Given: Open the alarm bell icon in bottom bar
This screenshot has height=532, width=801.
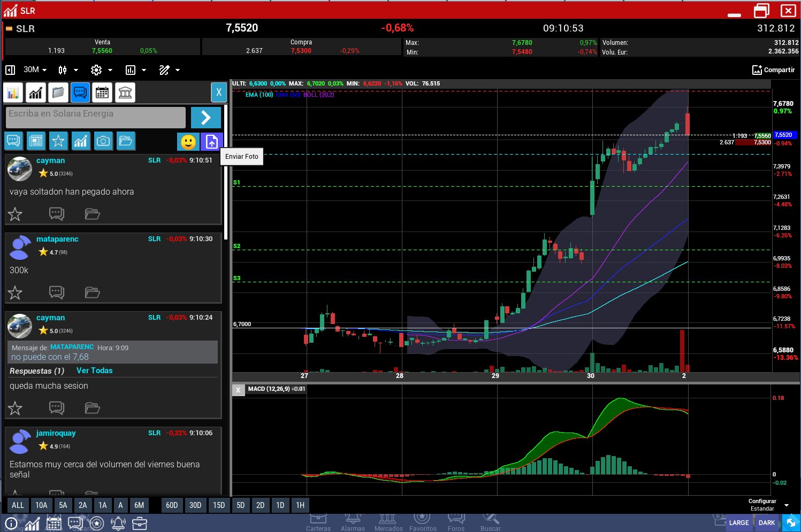Looking at the screenshot, I should [118, 523].
